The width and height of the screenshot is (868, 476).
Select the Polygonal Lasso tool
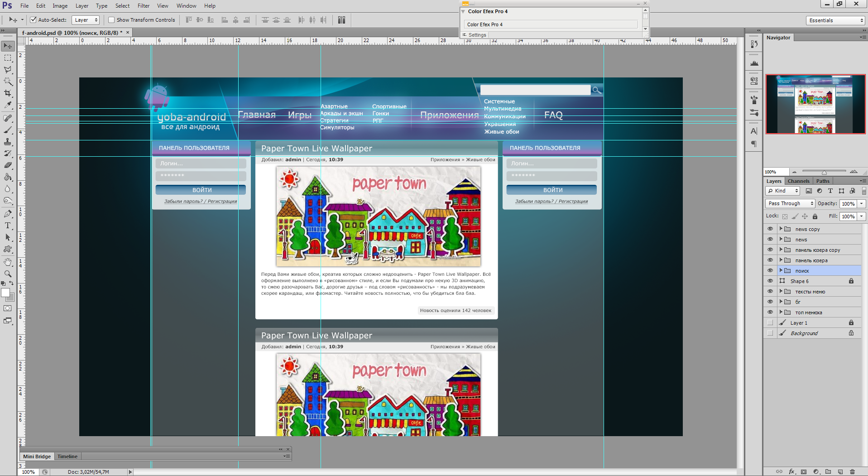(8, 70)
